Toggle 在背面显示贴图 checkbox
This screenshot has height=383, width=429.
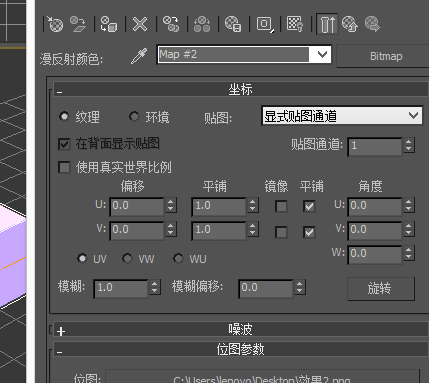[x=64, y=144]
